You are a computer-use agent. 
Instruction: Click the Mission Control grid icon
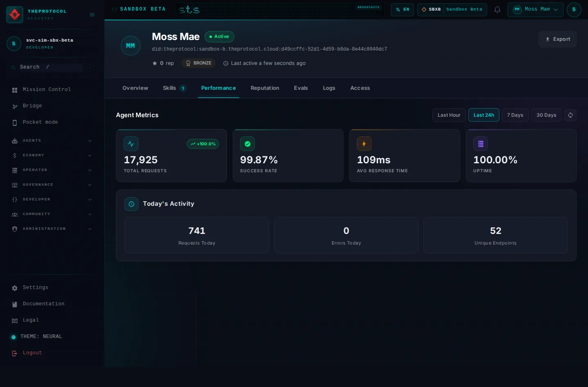tap(15, 90)
